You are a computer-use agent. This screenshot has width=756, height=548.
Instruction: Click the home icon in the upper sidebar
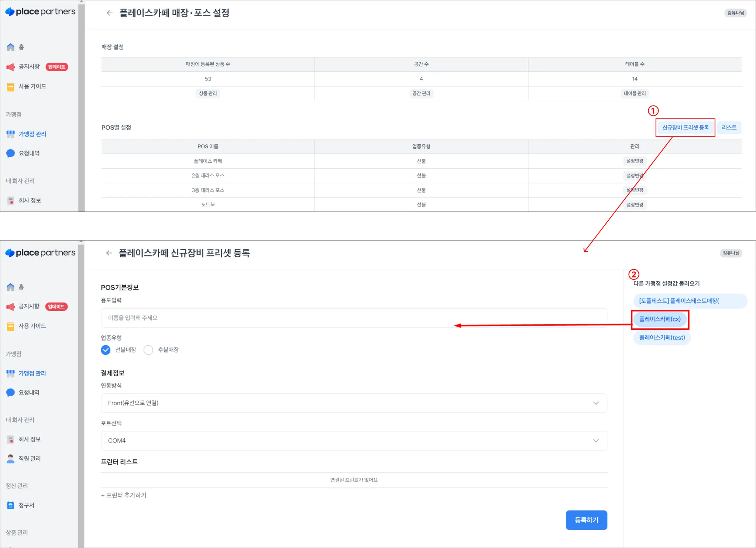coord(11,47)
